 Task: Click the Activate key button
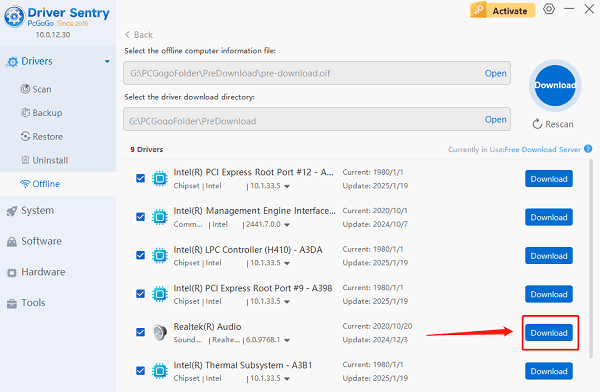[x=502, y=11]
